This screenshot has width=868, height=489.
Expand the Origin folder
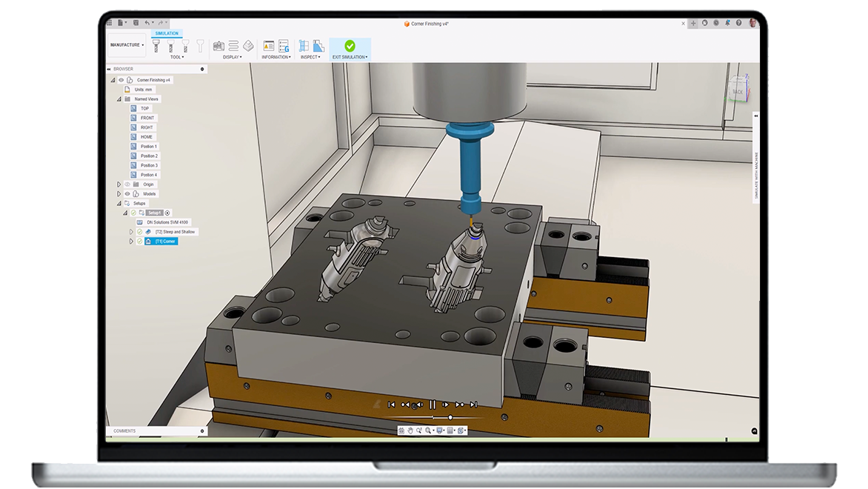tap(119, 184)
